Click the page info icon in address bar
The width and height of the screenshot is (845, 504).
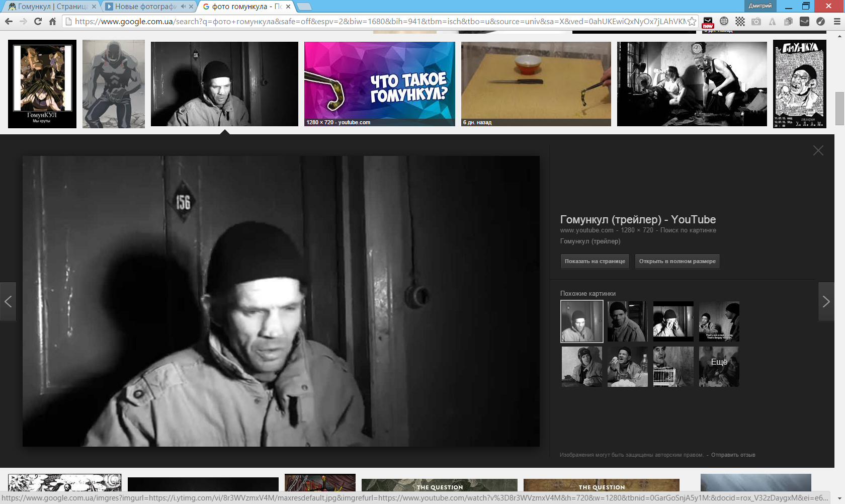pyautogui.click(x=69, y=21)
